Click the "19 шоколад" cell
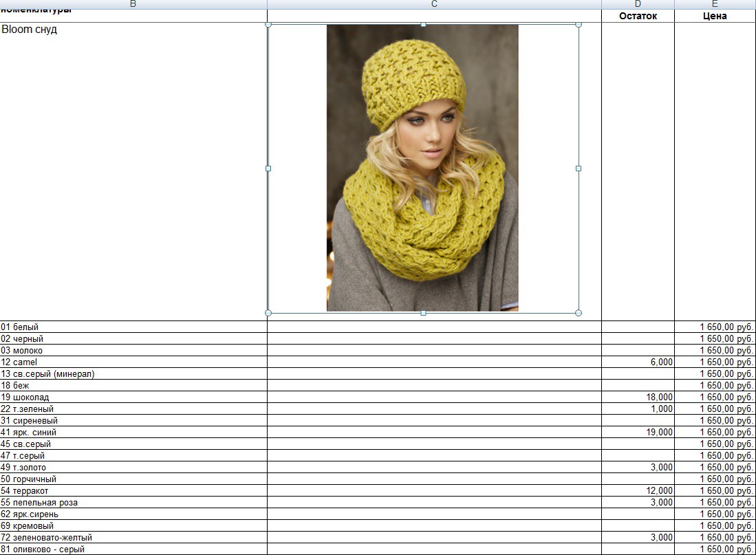756x555 pixels. point(133,397)
